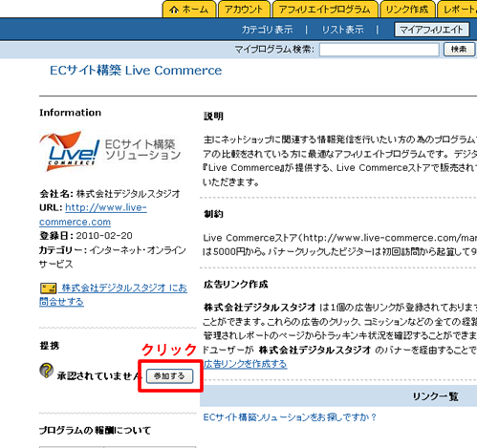Click the ECサイト構築 Live Commerce title
The height and width of the screenshot is (448, 477).
[136, 71]
